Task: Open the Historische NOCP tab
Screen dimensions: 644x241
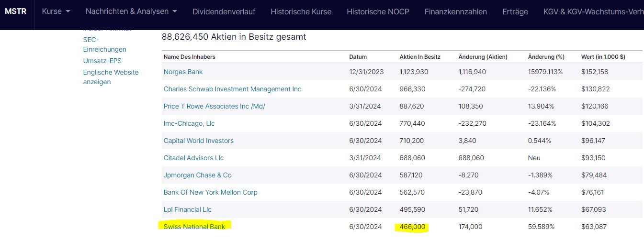Action: 378,11
